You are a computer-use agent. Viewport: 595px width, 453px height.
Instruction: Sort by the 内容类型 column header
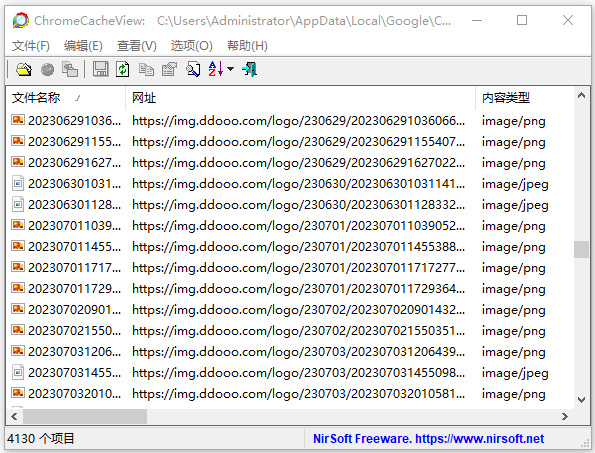tap(524, 98)
